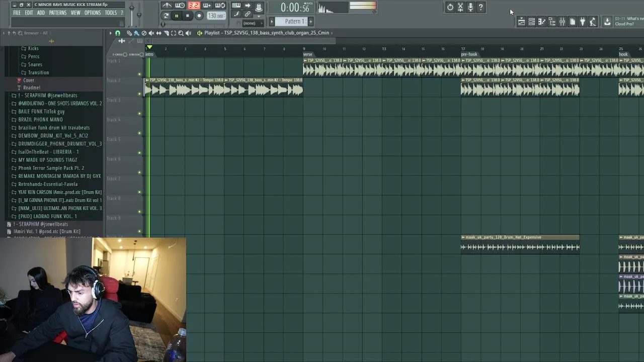This screenshot has width=644, height=362.
Task: Mute Track 1 with its green dot
Action: click(x=139, y=74)
